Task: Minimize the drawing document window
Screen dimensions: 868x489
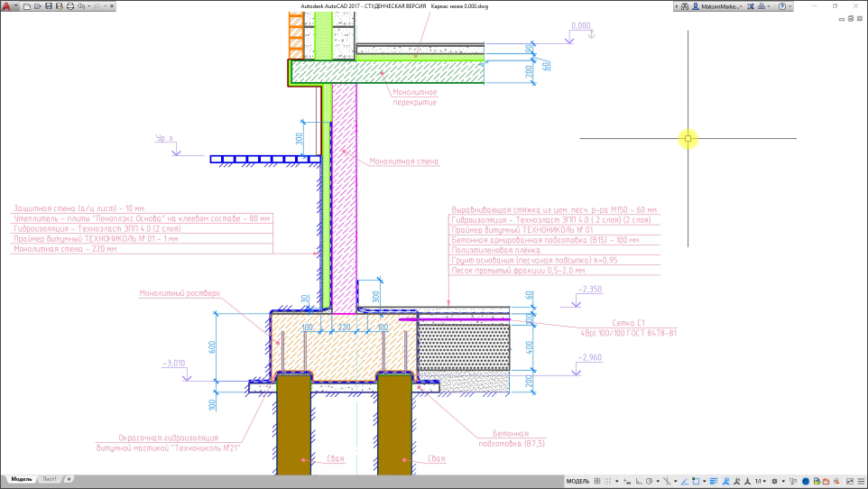Action: coord(842,19)
